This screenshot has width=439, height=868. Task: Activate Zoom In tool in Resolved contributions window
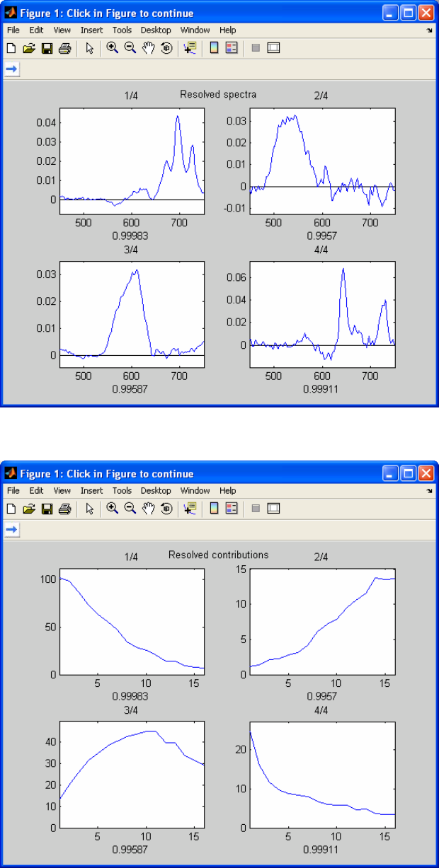[x=113, y=509]
